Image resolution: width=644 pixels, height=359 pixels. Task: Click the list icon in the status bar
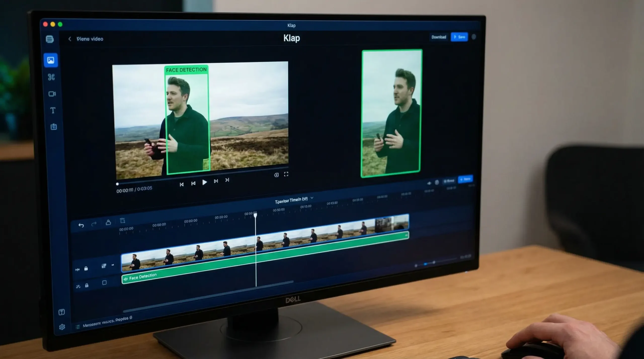tap(78, 327)
